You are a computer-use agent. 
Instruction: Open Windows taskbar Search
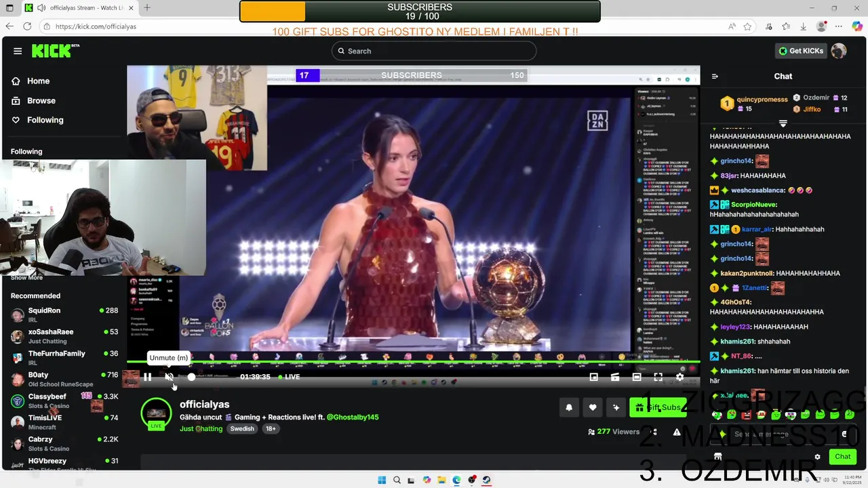(397, 480)
